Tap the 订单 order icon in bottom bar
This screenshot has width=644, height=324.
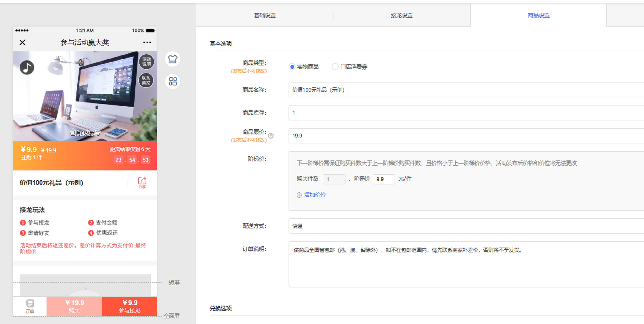point(30,306)
